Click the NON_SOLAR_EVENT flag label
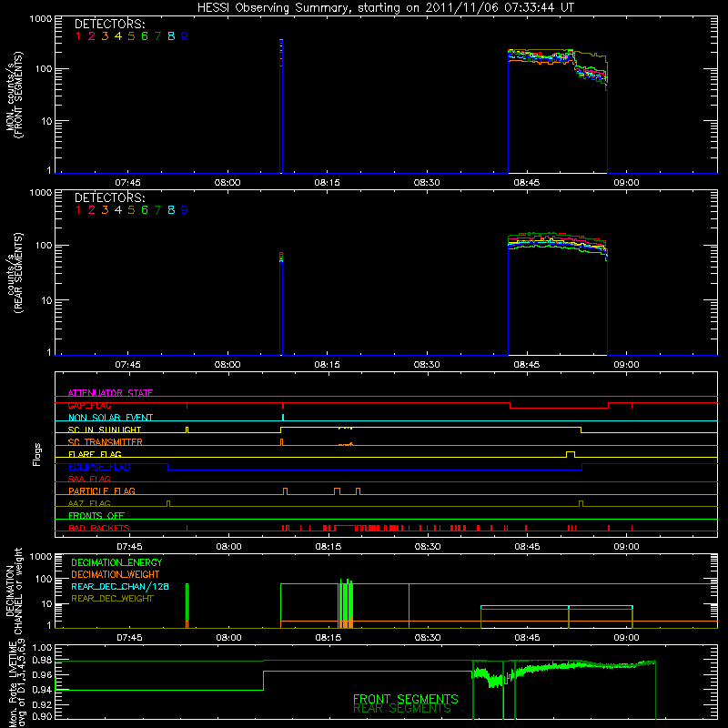The width and height of the screenshot is (728, 728). [x=110, y=418]
